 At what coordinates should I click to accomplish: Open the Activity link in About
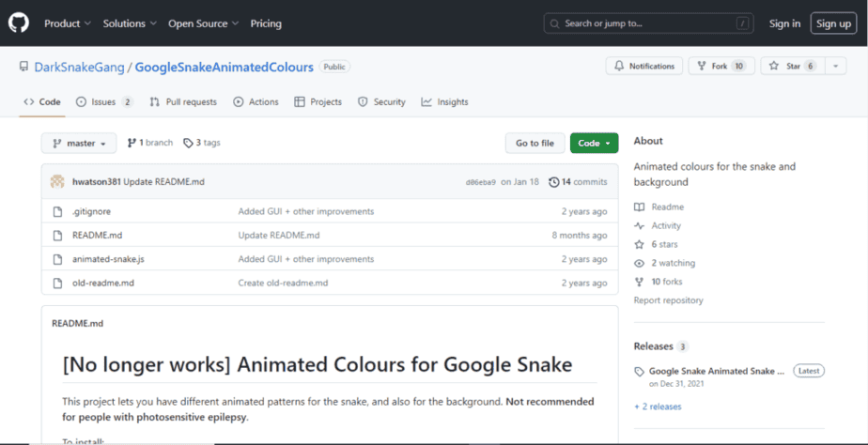click(659, 226)
